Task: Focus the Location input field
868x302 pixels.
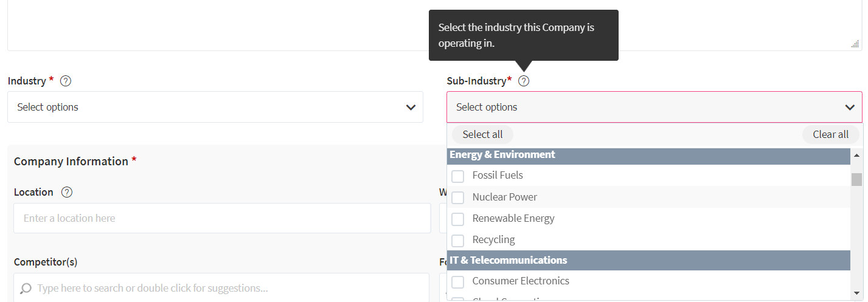Action: pyautogui.click(x=222, y=218)
